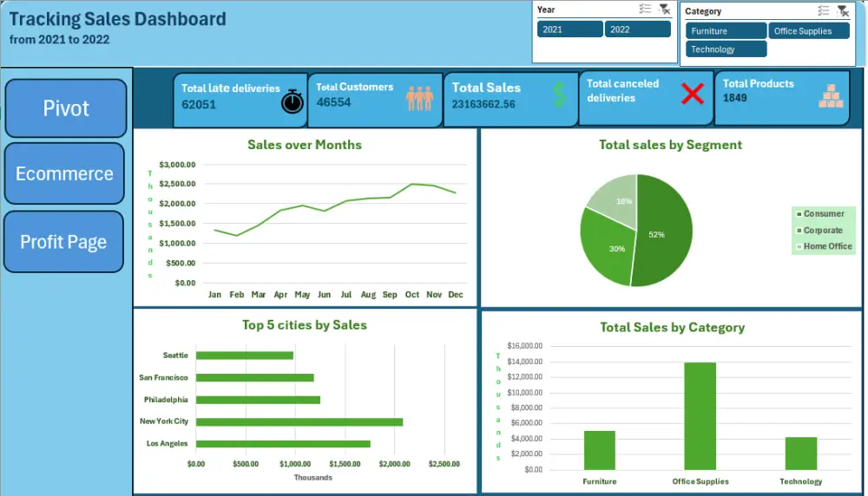Click the Philadelphia bar
Image resolution: width=868 pixels, height=496 pixels.
pos(258,400)
